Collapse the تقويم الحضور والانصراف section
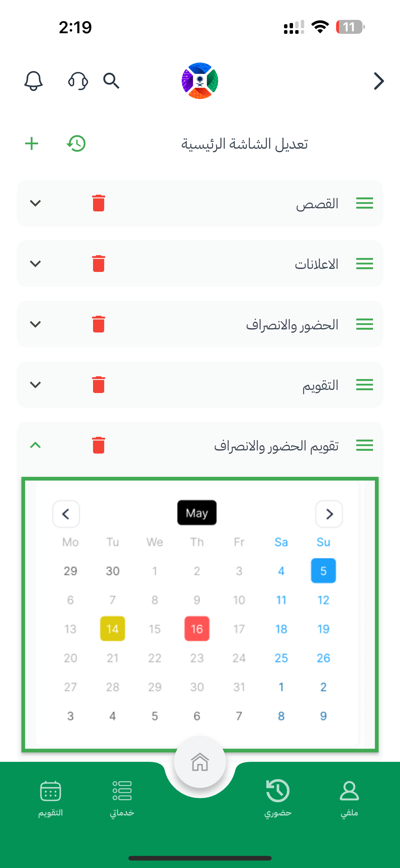The image size is (400, 868). (x=35, y=445)
